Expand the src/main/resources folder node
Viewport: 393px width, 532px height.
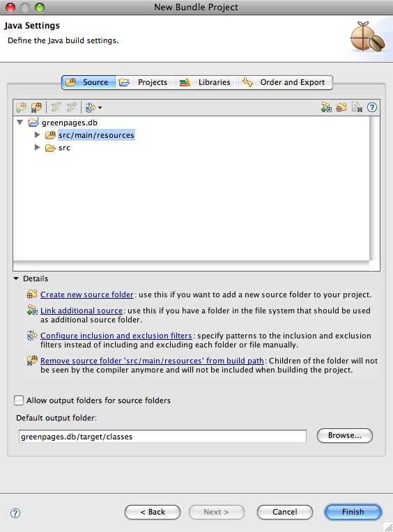[x=38, y=134]
